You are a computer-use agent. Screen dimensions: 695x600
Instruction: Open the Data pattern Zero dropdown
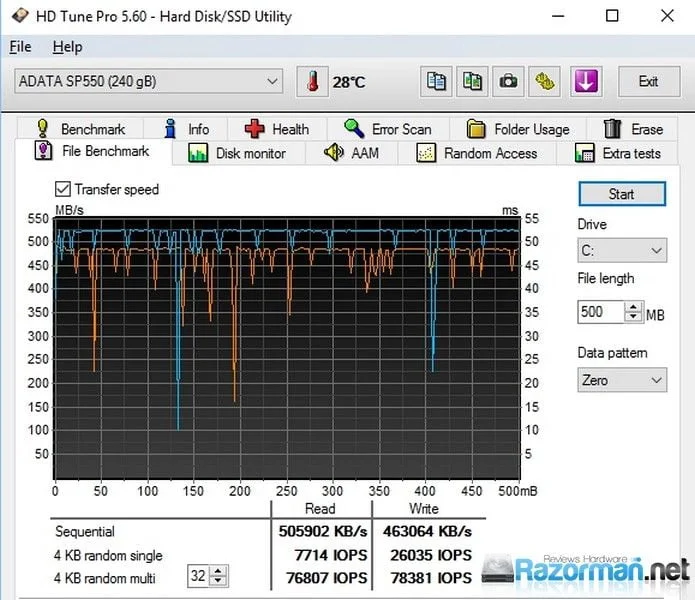click(x=622, y=380)
